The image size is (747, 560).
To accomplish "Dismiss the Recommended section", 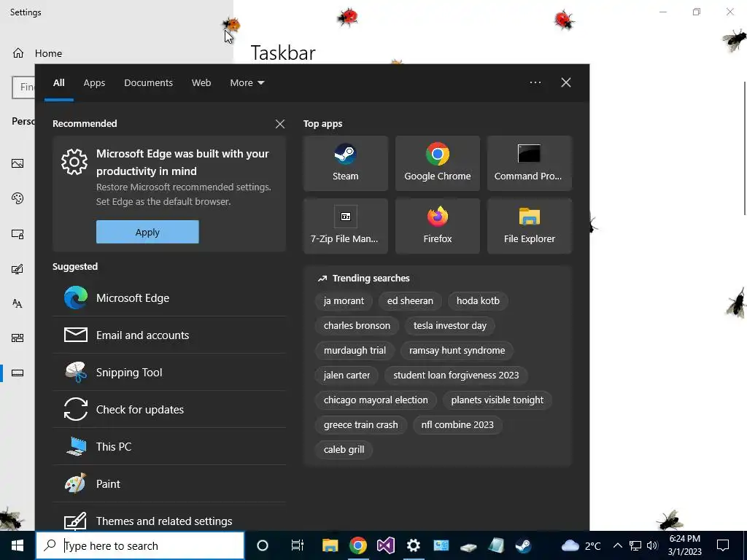I will (280, 124).
